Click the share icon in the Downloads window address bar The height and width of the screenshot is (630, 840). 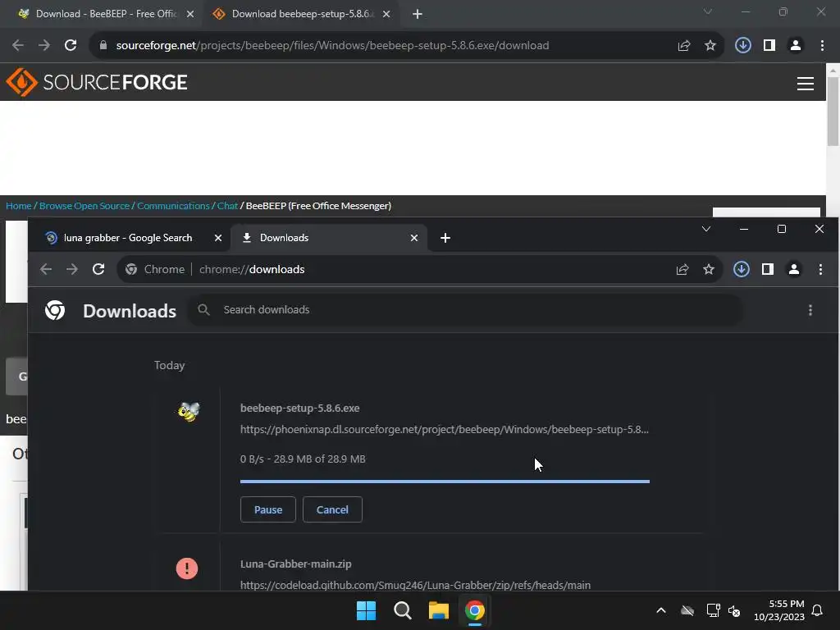click(682, 269)
